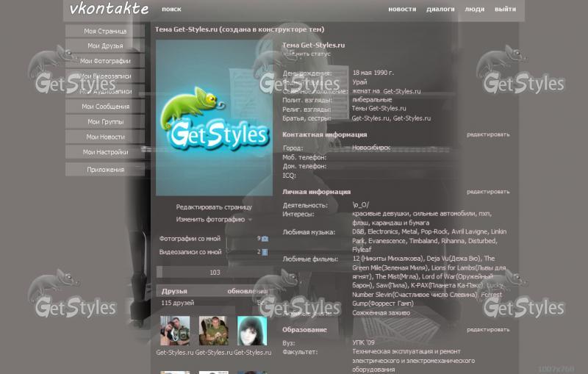Open Мои Сообщения in sidebar
The width and height of the screenshot is (588, 374).
tap(105, 107)
